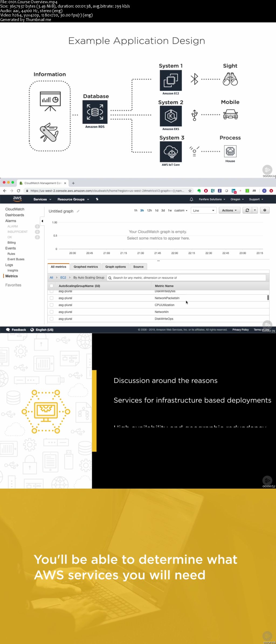
Task: Click the Privacy Policy footer link
Action: point(240,330)
